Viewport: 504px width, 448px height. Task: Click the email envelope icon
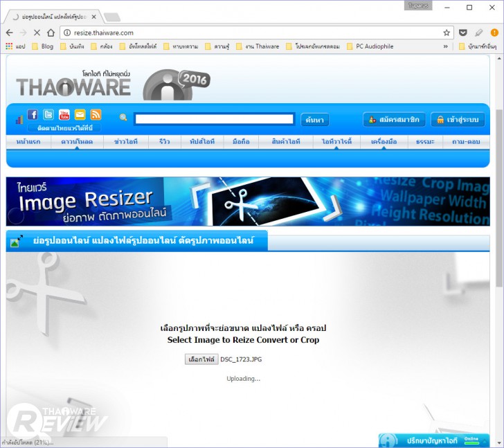[80, 114]
